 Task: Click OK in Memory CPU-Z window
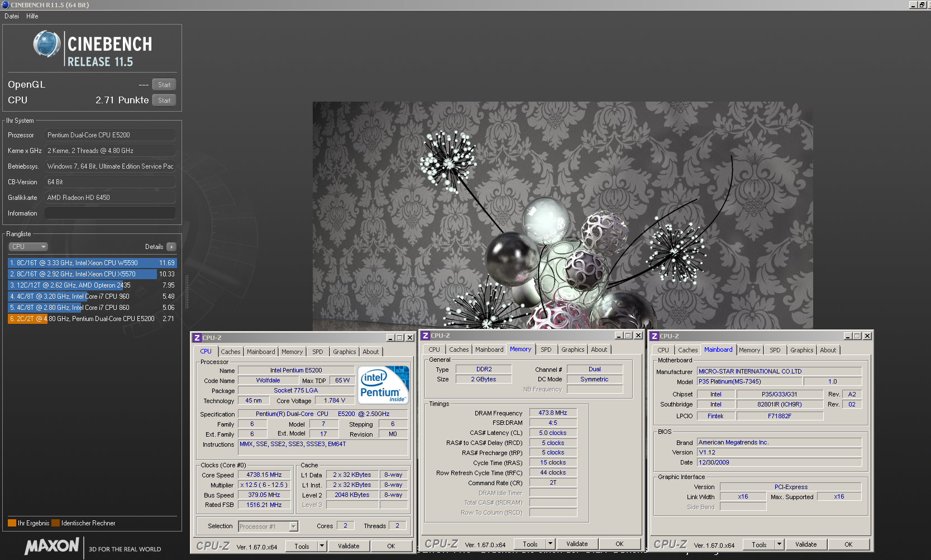tap(620, 544)
